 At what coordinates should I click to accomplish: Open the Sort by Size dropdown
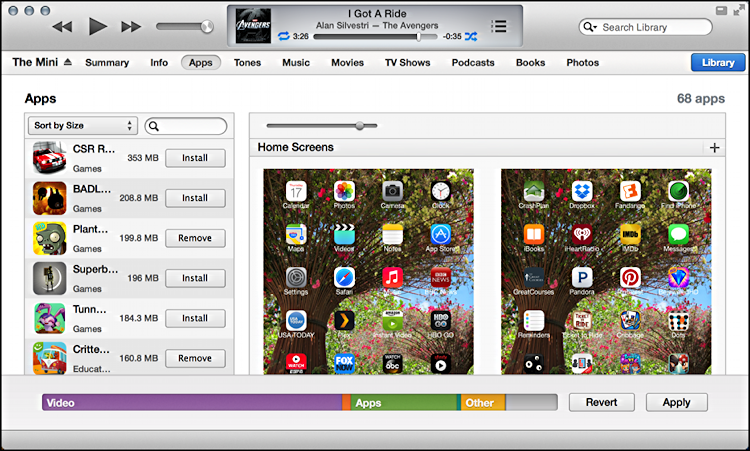pyautogui.click(x=83, y=126)
